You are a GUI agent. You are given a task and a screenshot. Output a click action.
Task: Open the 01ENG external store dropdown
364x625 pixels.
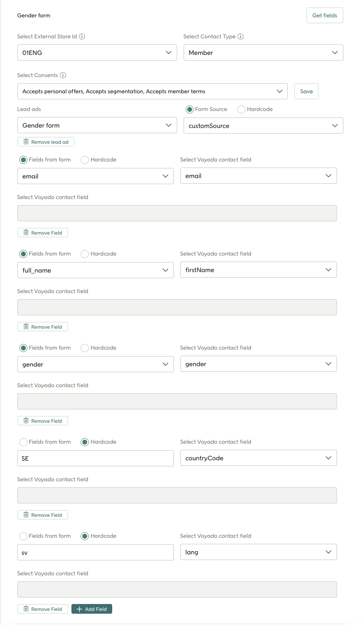click(97, 52)
